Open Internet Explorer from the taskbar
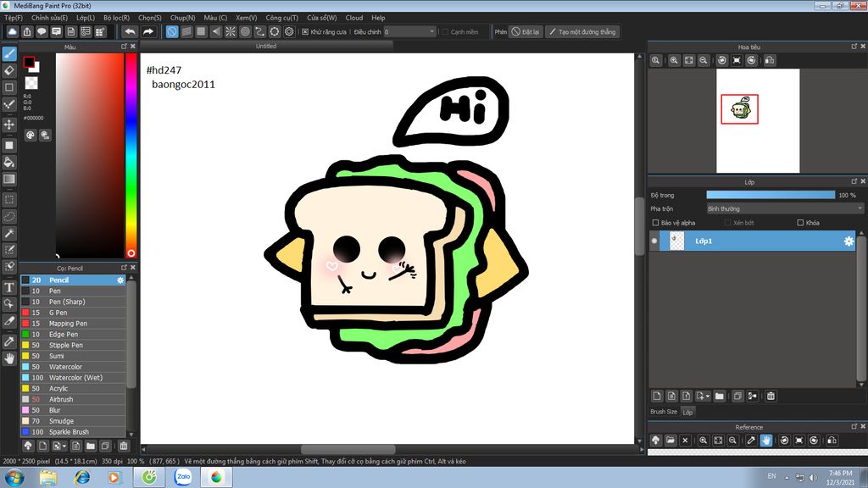Viewport: 868px width, 488px height. (x=82, y=477)
